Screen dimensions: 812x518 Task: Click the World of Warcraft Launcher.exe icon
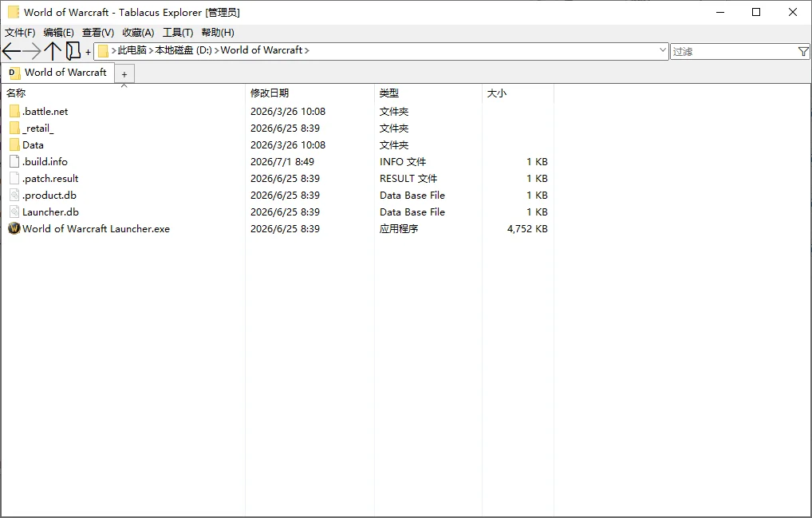point(14,228)
